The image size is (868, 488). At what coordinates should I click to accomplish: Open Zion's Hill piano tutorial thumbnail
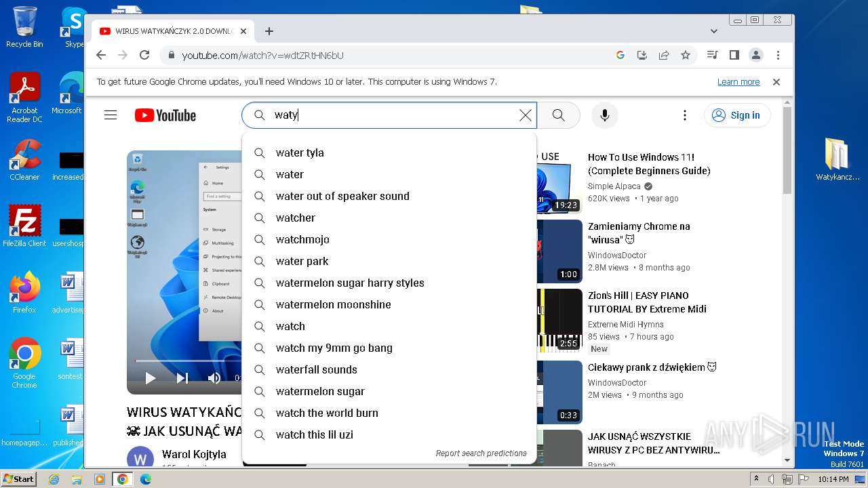(560, 319)
